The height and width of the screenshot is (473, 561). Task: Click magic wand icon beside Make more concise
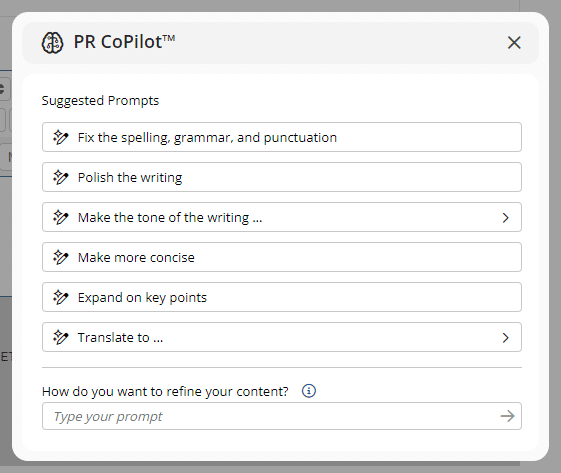(x=60, y=257)
